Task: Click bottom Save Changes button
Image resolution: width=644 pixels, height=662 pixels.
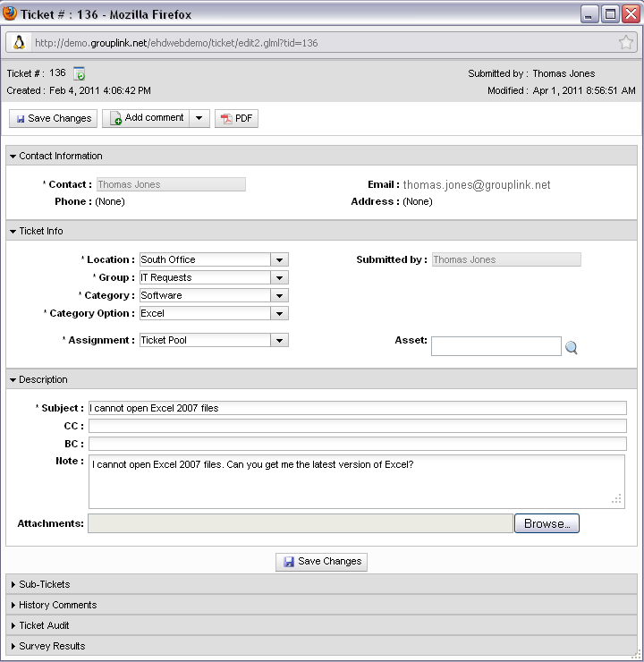Action: click(322, 562)
